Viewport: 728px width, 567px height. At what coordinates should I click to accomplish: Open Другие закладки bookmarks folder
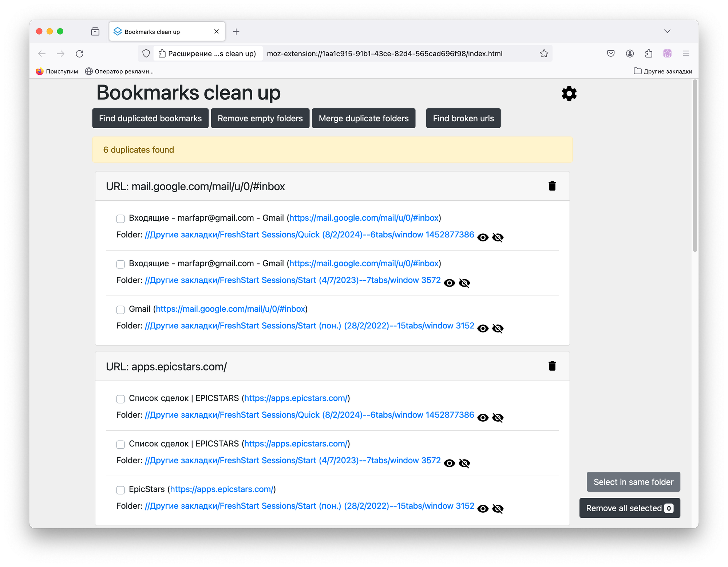click(x=663, y=71)
